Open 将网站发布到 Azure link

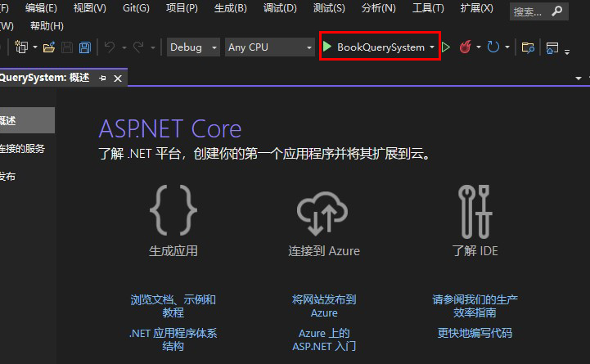click(324, 306)
